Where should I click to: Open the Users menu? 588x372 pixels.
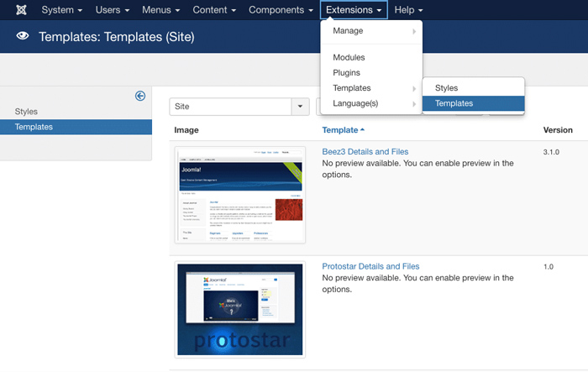pyautogui.click(x=113, y=10)
